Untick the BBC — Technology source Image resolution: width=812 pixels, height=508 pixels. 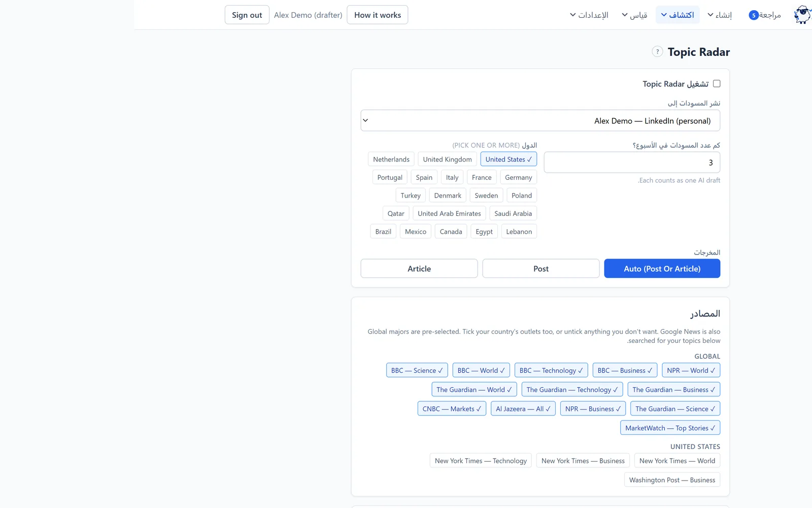coord(551,370)
